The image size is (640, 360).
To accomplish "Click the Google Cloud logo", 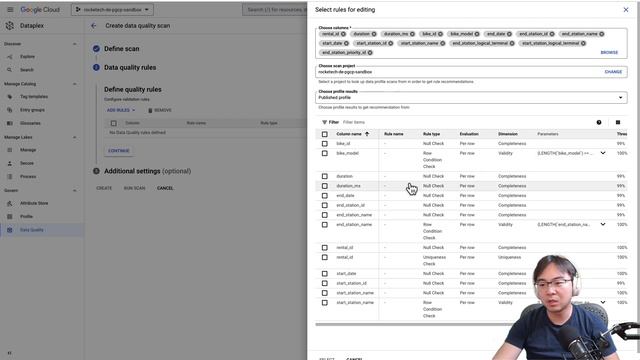I will coord(40,9).
